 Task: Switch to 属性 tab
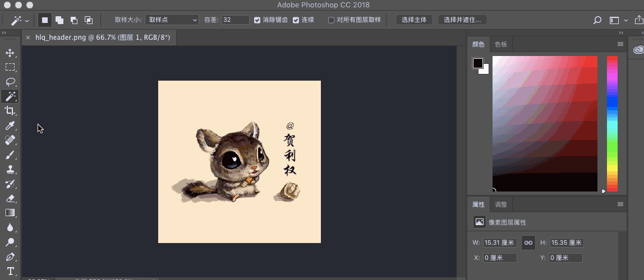tap(478, 204)
